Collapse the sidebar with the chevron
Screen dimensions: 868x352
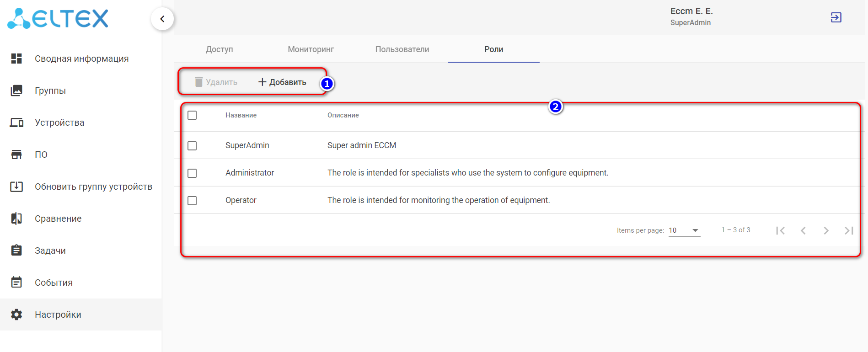pos(162,19)
